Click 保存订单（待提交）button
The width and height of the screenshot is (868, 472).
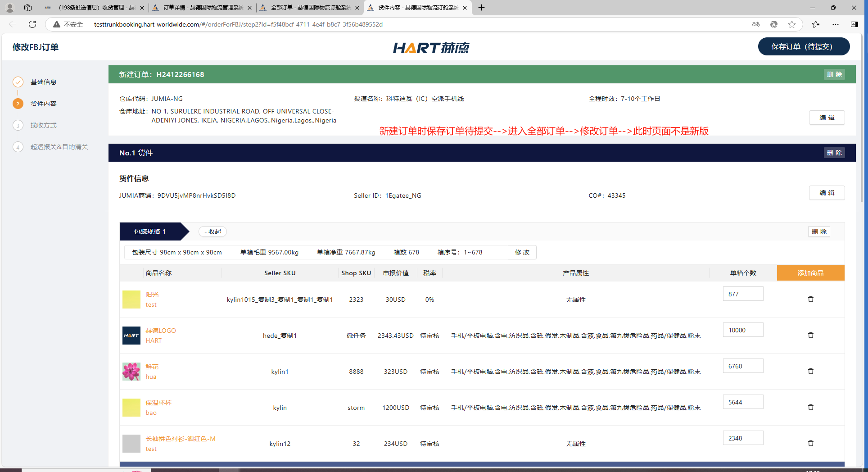pos(804,47)
